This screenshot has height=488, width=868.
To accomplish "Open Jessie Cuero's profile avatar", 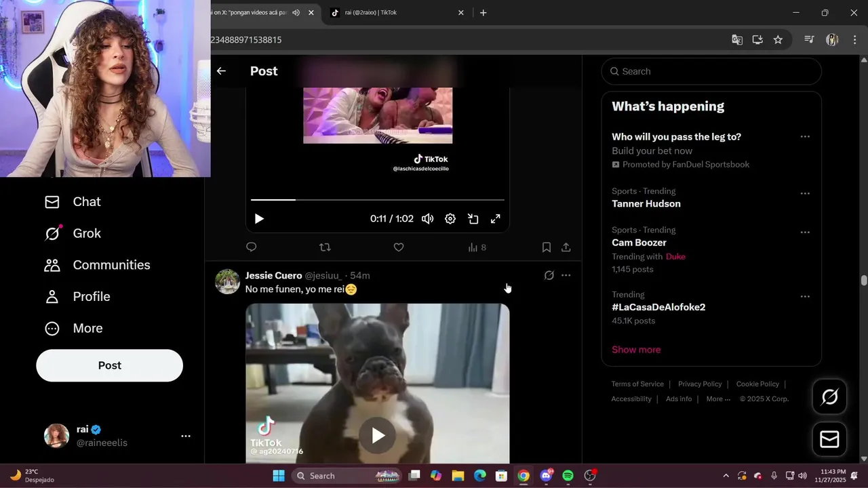I will click(x=228, y=281).
